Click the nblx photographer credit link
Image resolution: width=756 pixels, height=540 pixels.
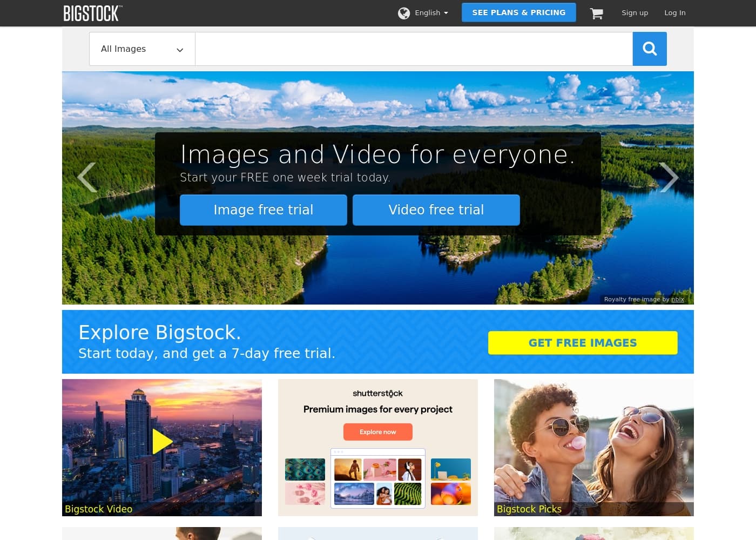(x=677, y=299)
